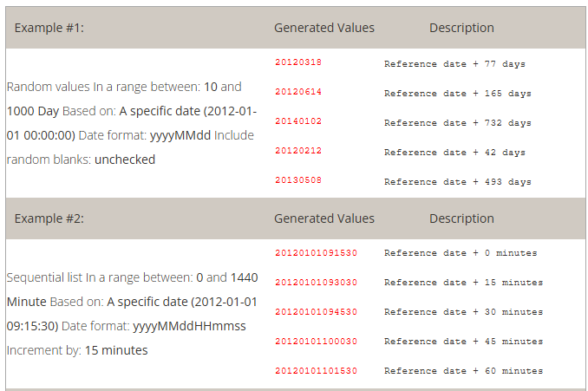Select Generated Values heading in Example #1 row

(x=324, y=28)
